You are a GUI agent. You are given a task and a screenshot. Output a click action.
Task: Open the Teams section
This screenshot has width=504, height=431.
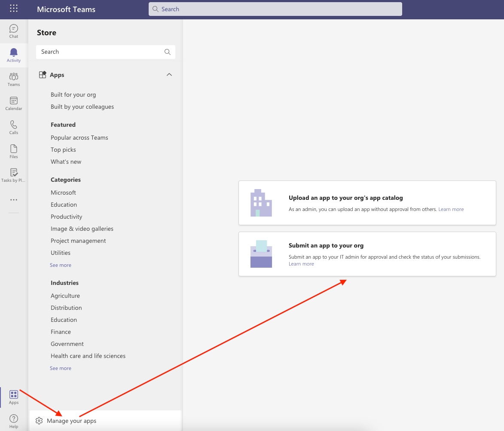coord(13,79)
